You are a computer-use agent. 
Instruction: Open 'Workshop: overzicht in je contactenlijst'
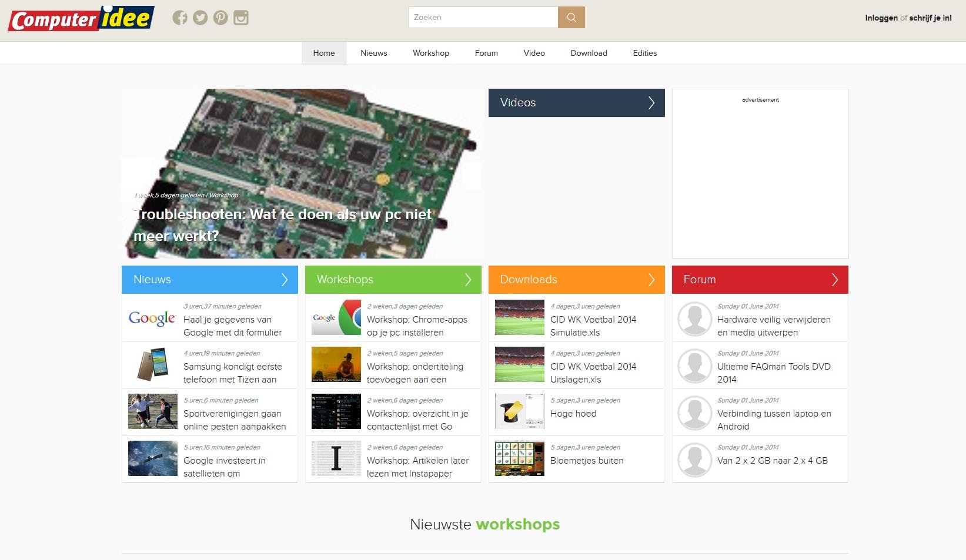point(417,420)
